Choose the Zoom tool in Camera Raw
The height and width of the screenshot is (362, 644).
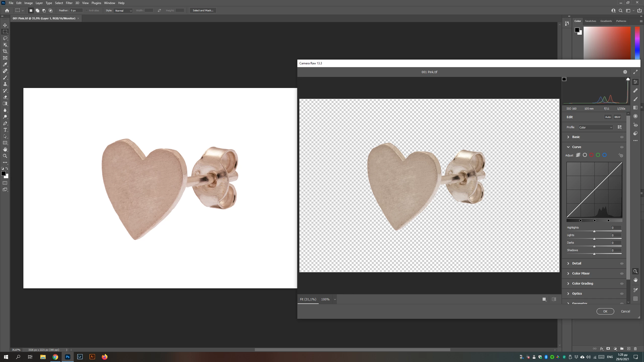pyautogui.click(x=635, y=271)
